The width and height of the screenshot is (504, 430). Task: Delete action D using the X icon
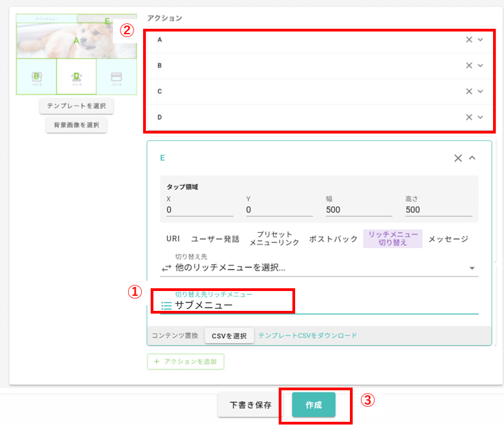pyautogui.click(x=469, y=117)
